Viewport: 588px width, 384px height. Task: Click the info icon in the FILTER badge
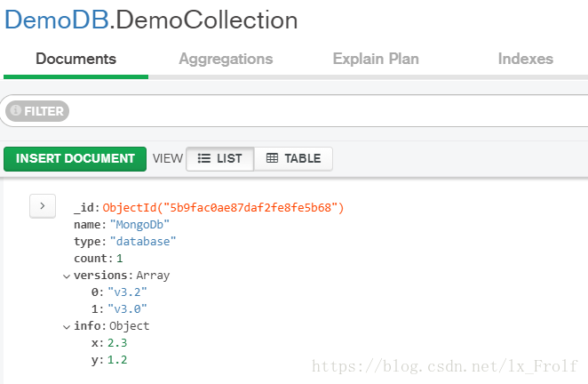click(x=16, y=110)
